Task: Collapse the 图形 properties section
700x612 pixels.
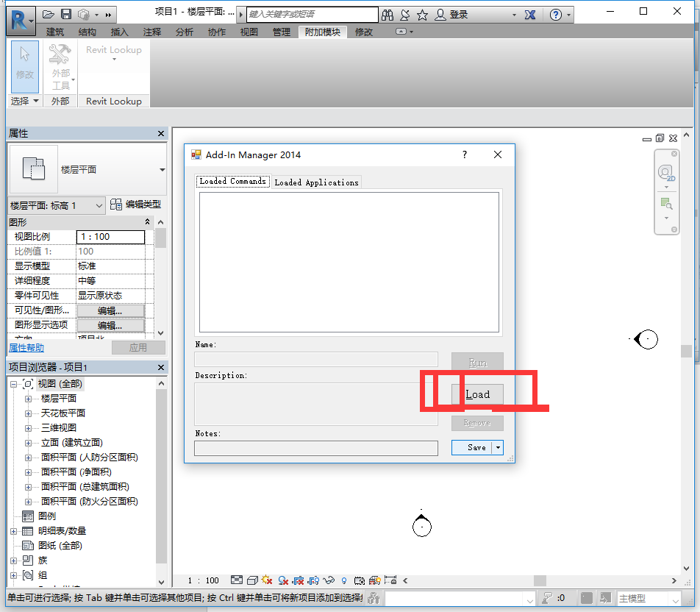Action: (x=147, y=222)
